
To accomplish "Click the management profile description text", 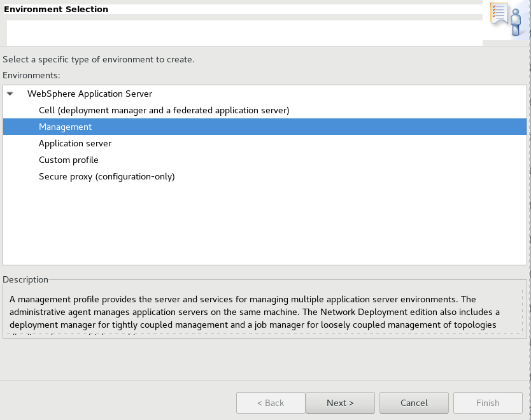I will tap(254, 312).
